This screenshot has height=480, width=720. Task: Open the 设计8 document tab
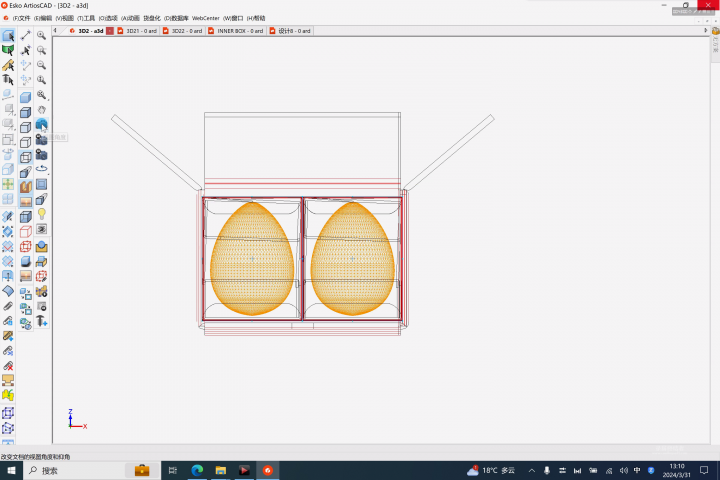tap(290, 31)
